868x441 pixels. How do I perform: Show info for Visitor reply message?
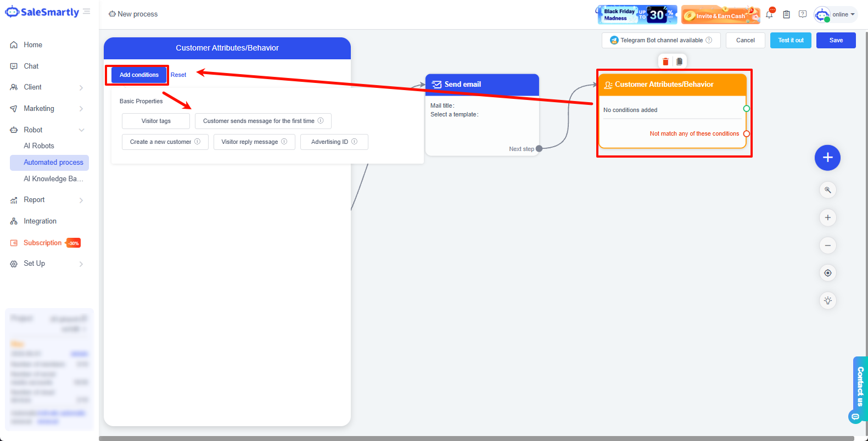click(x=284, y=142)
